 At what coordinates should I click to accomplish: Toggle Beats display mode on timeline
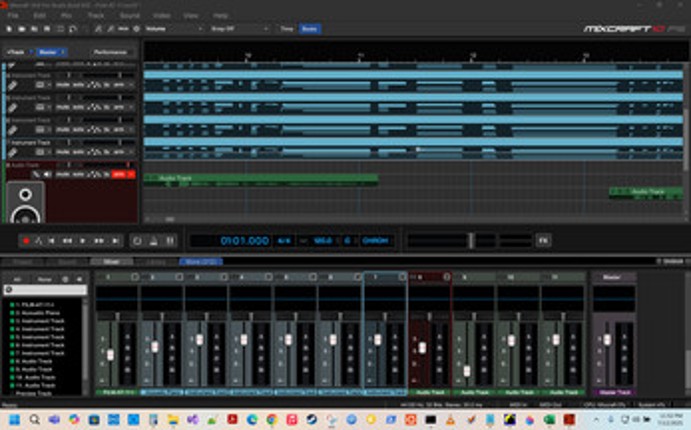[310, 29]
